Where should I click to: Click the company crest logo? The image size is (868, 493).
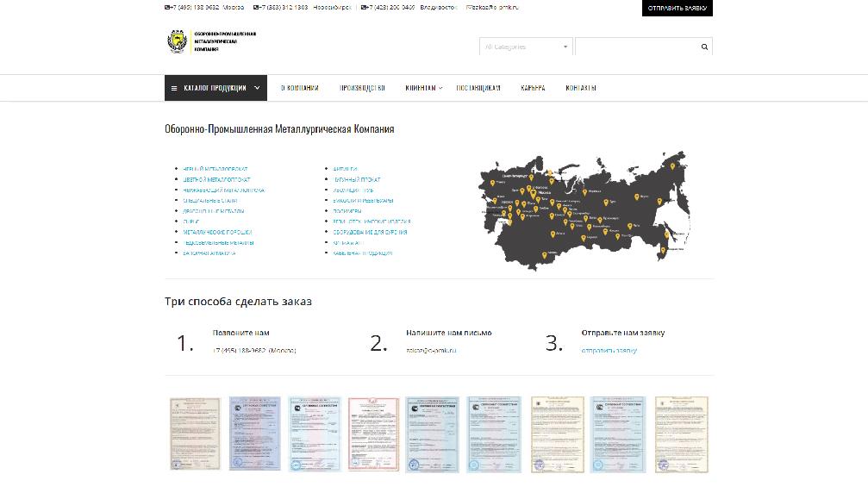click(177, 41)
